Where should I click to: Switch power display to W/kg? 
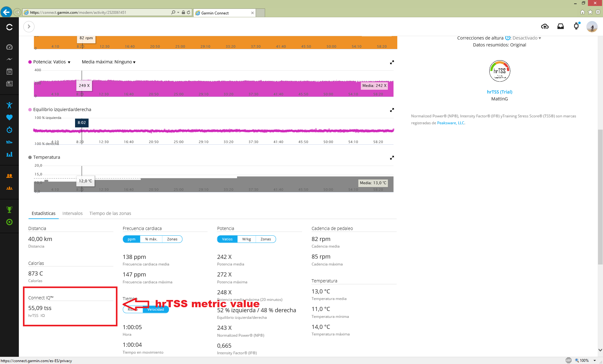coord(247,239)
